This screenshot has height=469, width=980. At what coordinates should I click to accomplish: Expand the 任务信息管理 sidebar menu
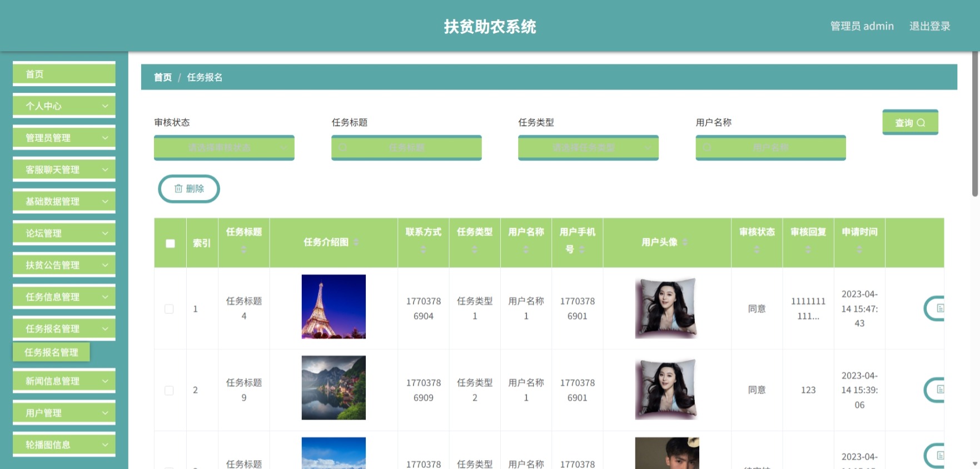(x=64, y=297)
